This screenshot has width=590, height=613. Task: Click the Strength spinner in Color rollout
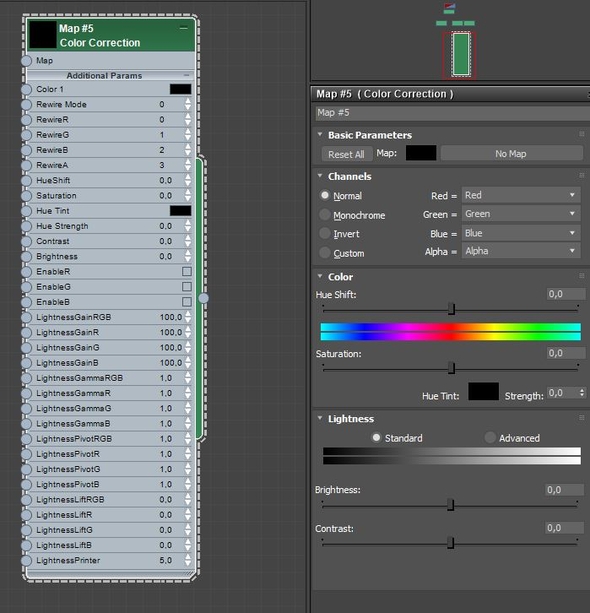582,393
